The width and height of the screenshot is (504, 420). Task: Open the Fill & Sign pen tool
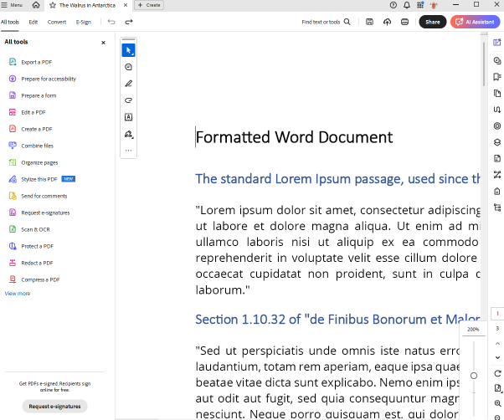[129, 134]
